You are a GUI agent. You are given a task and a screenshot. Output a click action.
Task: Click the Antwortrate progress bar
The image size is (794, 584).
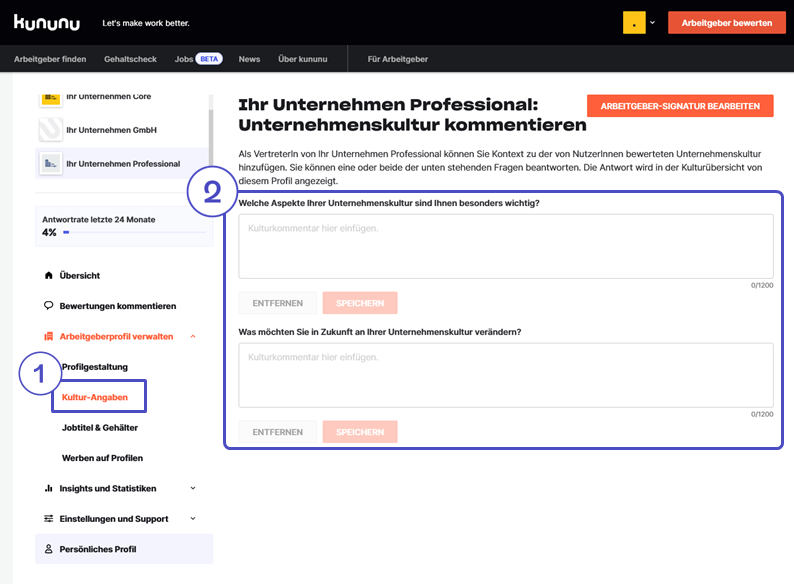[x=134, y=232]
